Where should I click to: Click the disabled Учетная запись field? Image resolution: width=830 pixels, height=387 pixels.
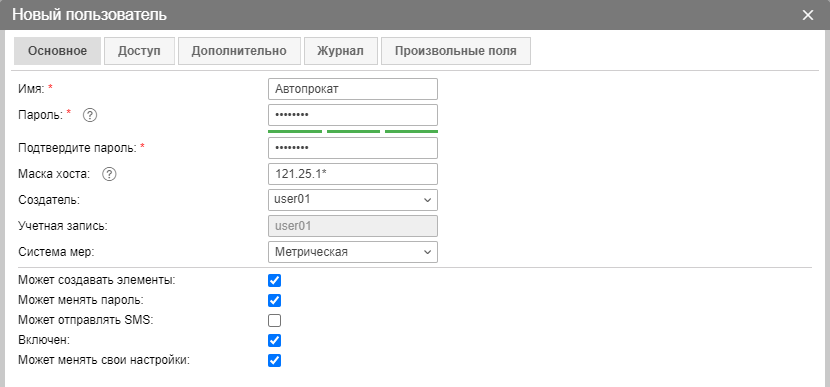click(353, 226)
